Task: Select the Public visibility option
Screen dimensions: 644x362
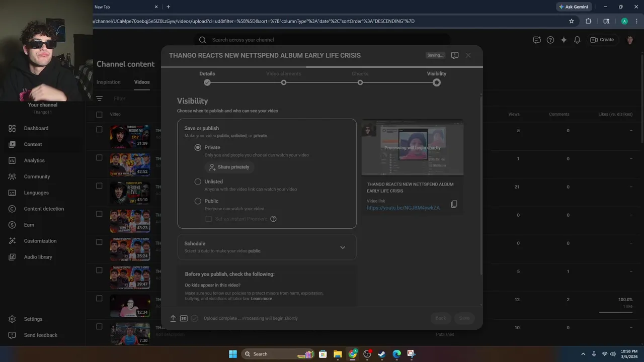Action: (x=198, y=201)
